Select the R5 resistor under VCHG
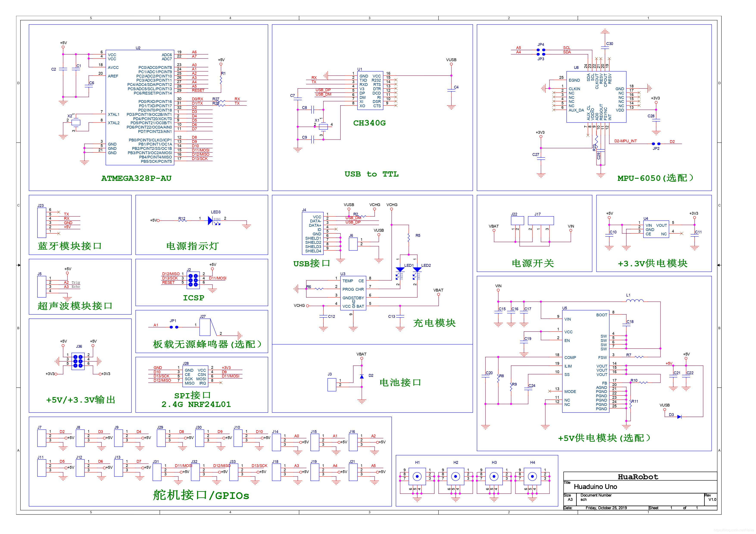This screenshot has height=534, width=756. [x=408, y=238]
